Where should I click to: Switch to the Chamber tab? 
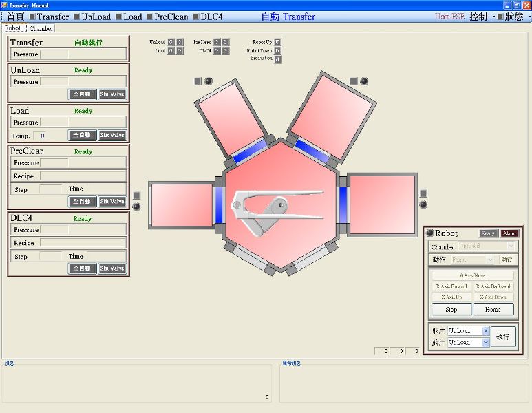tap(41, 29)
